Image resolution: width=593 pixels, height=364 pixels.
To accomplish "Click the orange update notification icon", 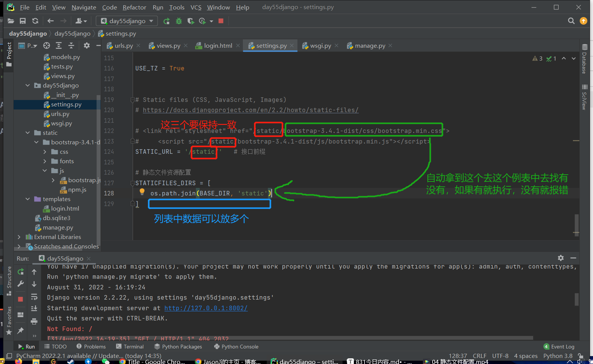I will click(x=584, y=21).
